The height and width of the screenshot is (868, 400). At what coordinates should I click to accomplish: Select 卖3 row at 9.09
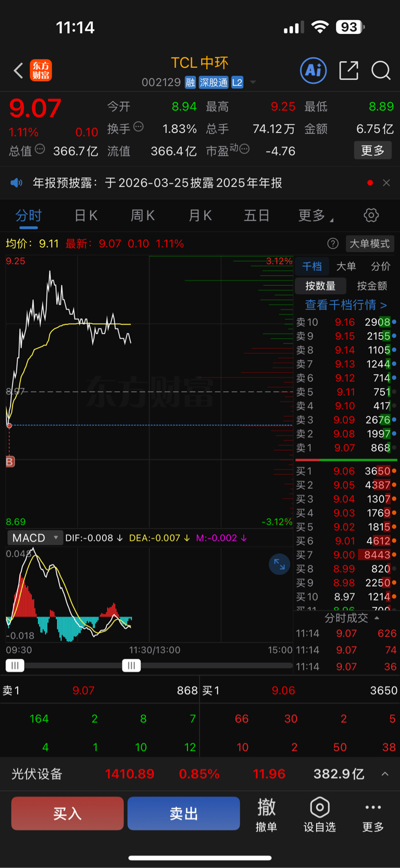pyautogui.click(x=346, y=420)
